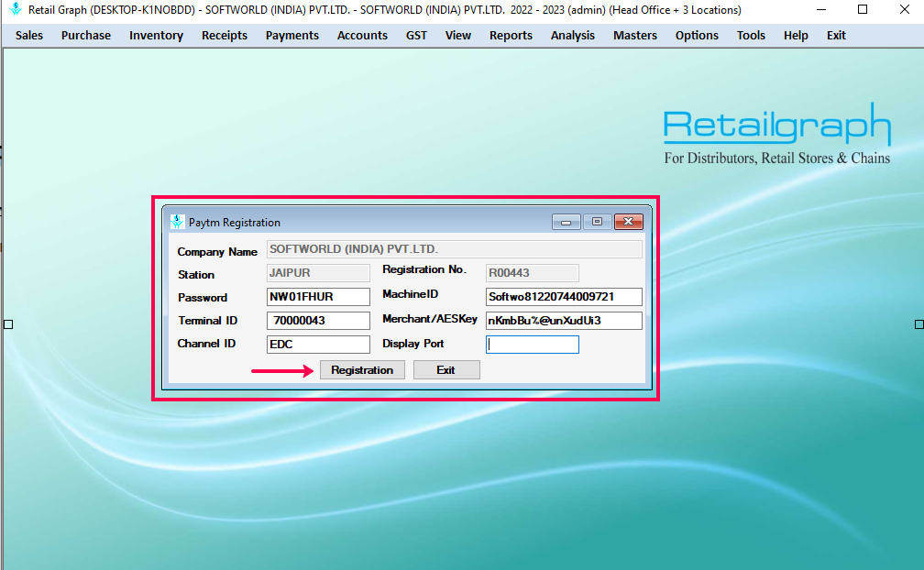
Task: Focus the Terminal ID field
Action: pos(318,321)
